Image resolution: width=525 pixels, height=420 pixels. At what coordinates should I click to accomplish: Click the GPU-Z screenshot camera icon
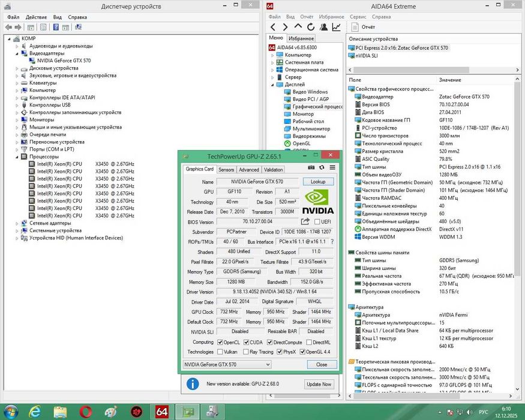pos(311,168)
